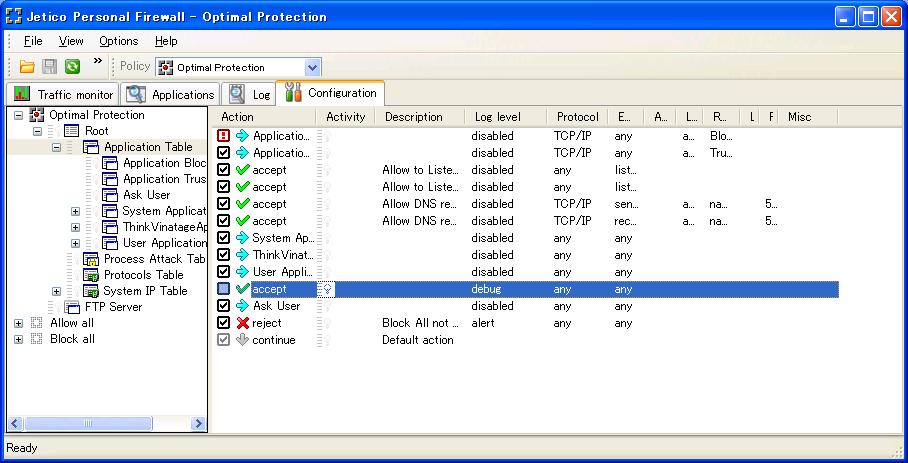Toggle checkbox of System Ap rule
Viewport: 908px width, 463px height.
click(224, 238)
